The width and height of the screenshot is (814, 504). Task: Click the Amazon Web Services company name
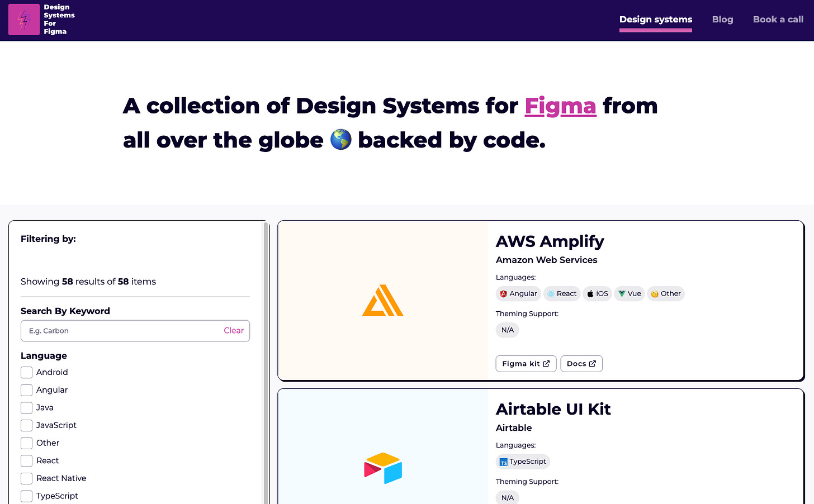(546, 260)
